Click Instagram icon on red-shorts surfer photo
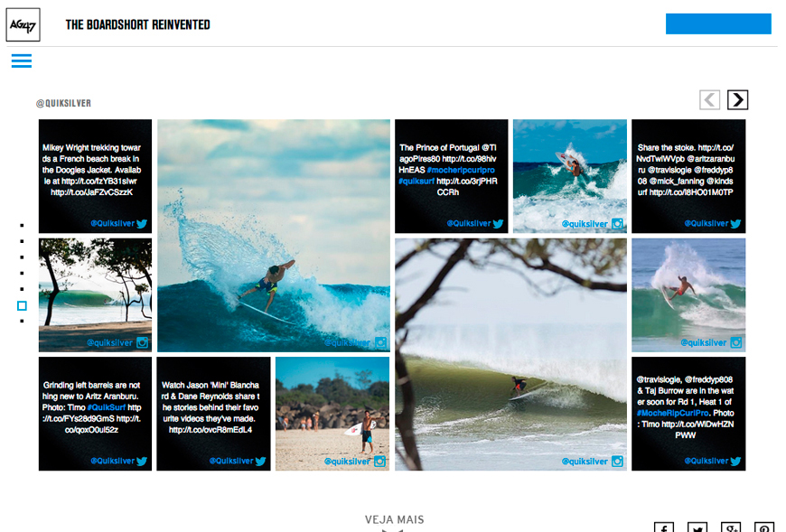 coord(736,342)
